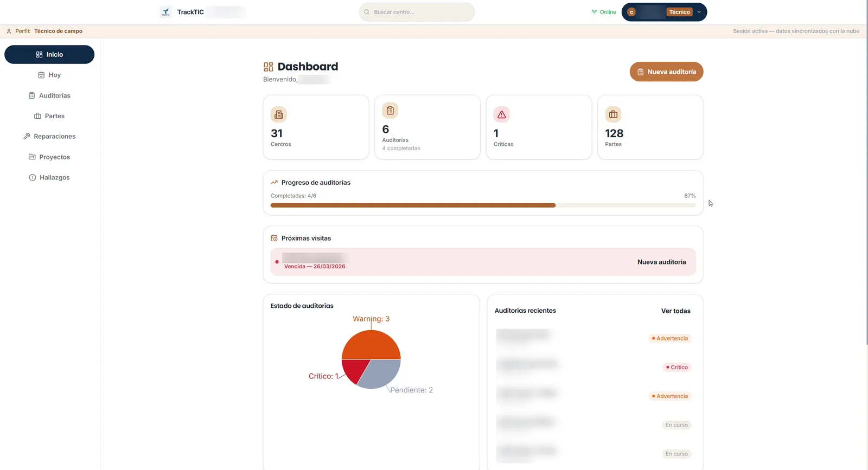
Task: Click the calendar icon next to Hoy
Action: 41,75
